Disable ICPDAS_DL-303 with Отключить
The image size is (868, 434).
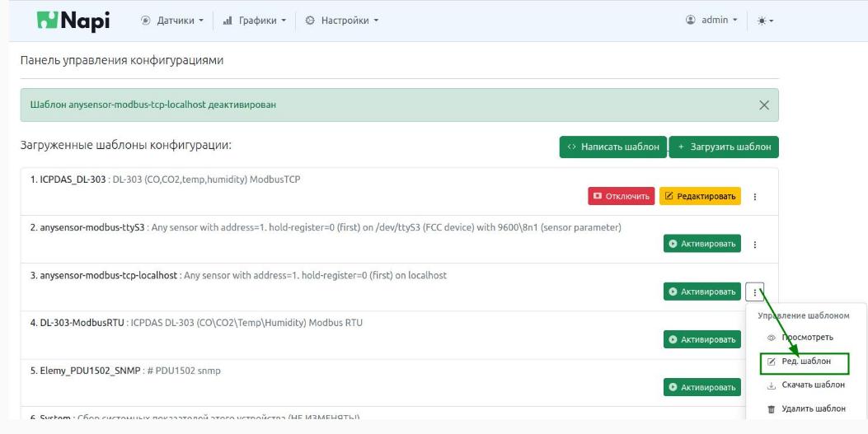coord(621,196)
